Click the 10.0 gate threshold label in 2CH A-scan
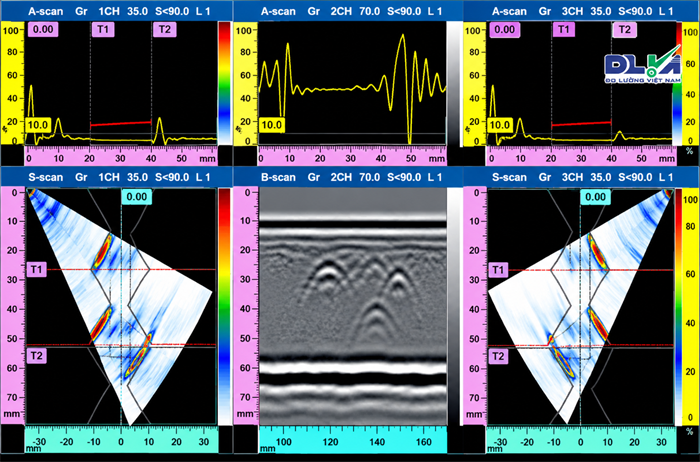 pos(271,125)
